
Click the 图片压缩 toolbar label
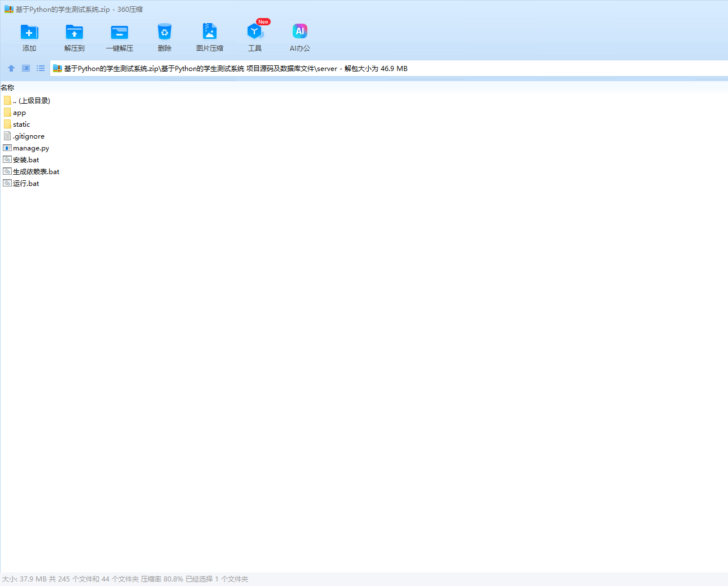click(x=210, y=48)
